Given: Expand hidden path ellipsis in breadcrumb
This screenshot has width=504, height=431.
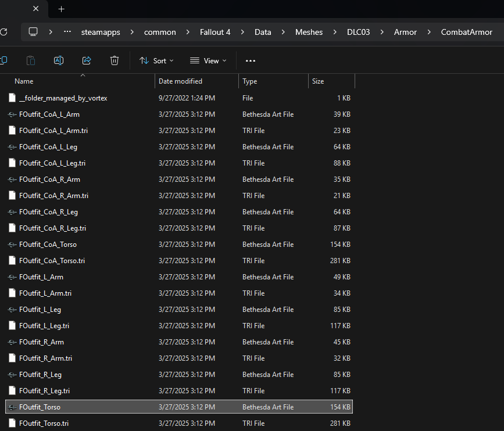Looking at the screenshot, I should (x=67, y=32).
